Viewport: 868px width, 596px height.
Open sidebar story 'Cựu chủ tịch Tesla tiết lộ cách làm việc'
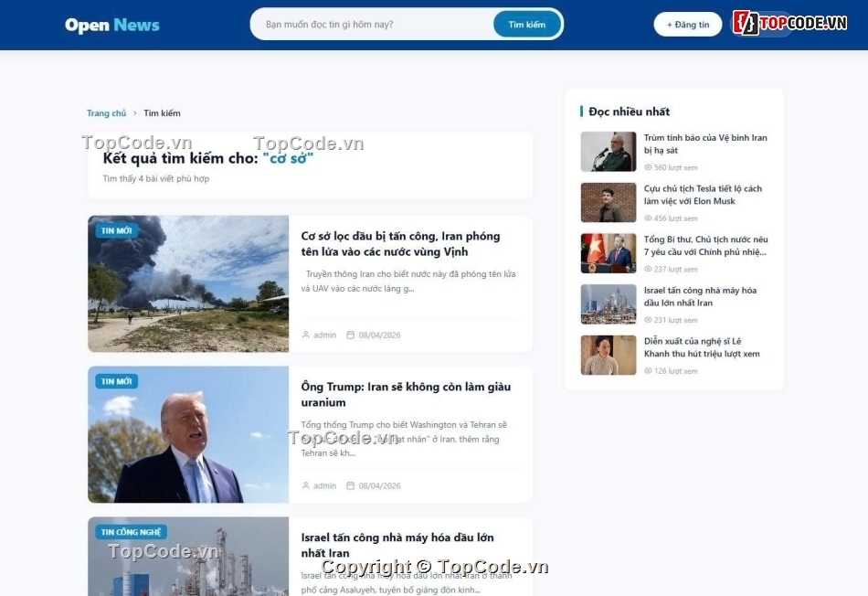703,195
